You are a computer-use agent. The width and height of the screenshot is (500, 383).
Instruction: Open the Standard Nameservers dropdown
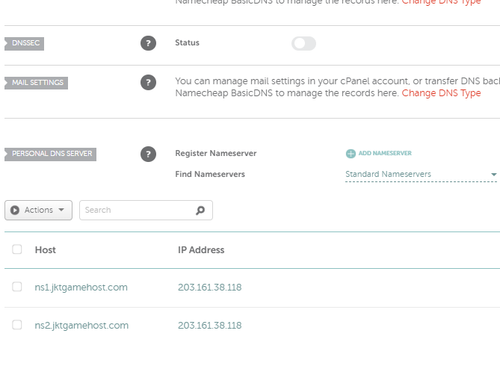click(x=421, y=174)
